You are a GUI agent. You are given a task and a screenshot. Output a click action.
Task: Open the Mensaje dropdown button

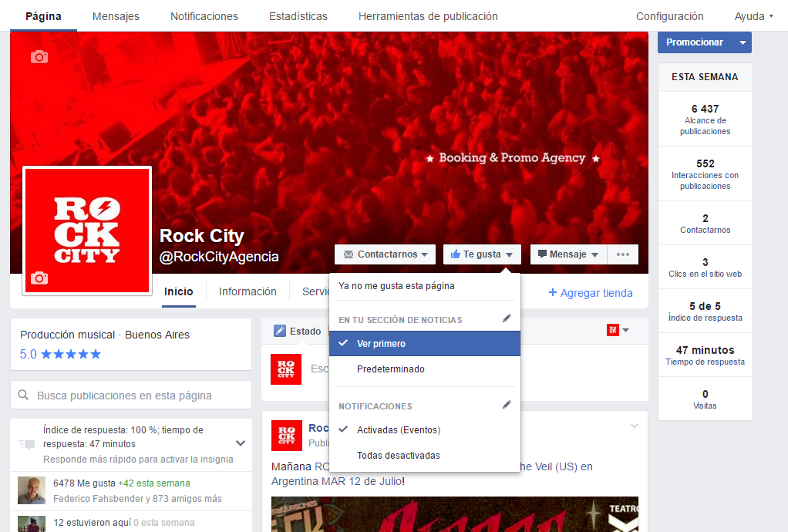pos(569,254)
